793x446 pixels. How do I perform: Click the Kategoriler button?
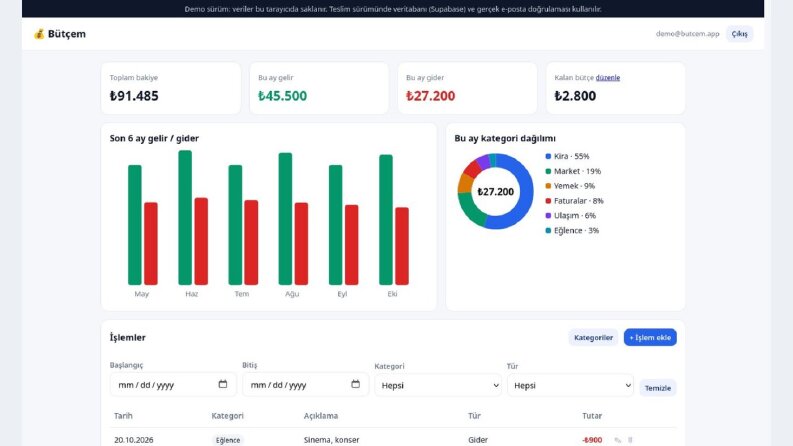tap(593, 337)
